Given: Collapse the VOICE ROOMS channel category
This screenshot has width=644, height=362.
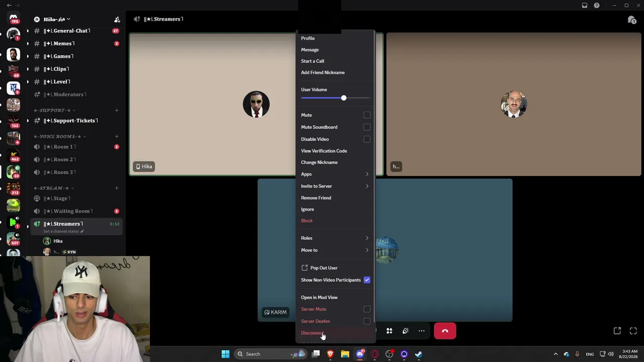Looking at the screenshot, I should 60,136.
